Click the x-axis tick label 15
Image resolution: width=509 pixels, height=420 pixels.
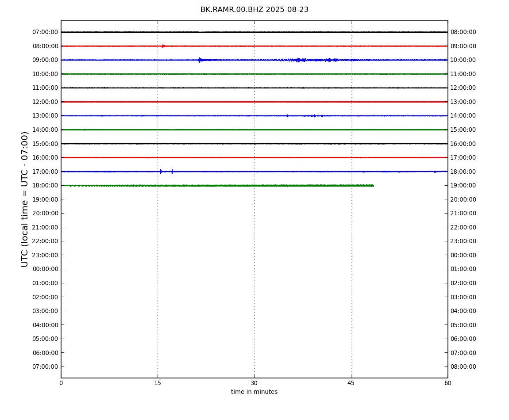point(158,383)
